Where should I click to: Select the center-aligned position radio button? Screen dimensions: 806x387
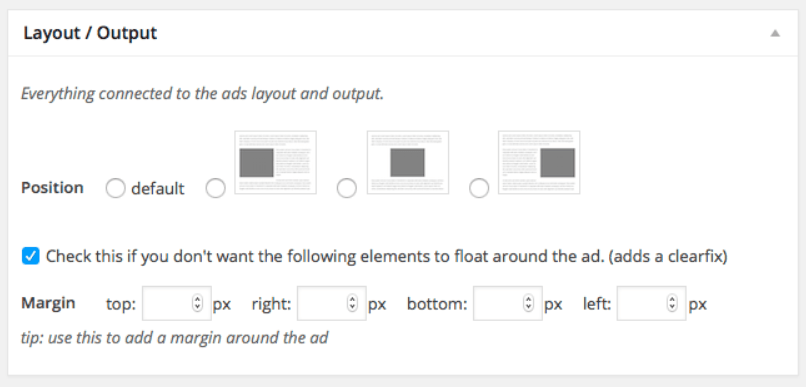[346, 189]
